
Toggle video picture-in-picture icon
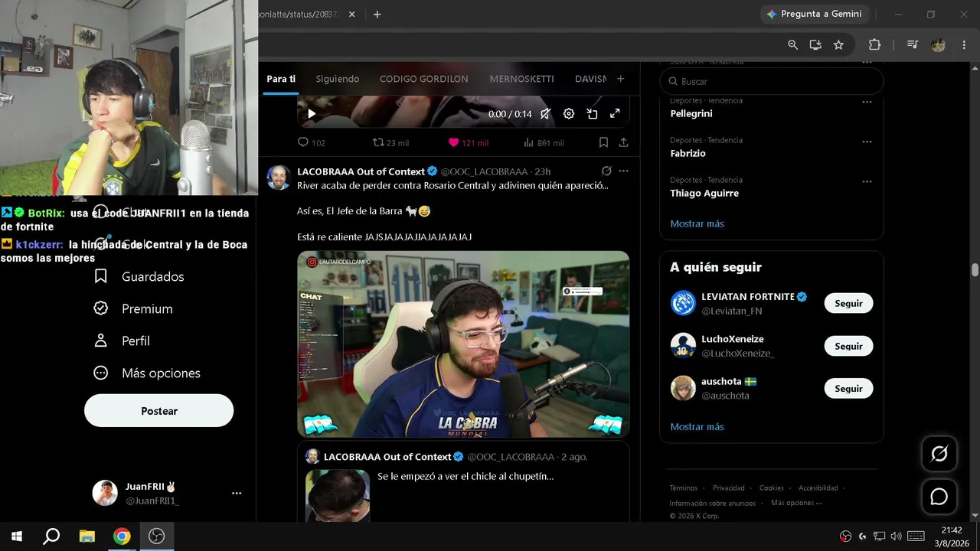pos(592,114)
